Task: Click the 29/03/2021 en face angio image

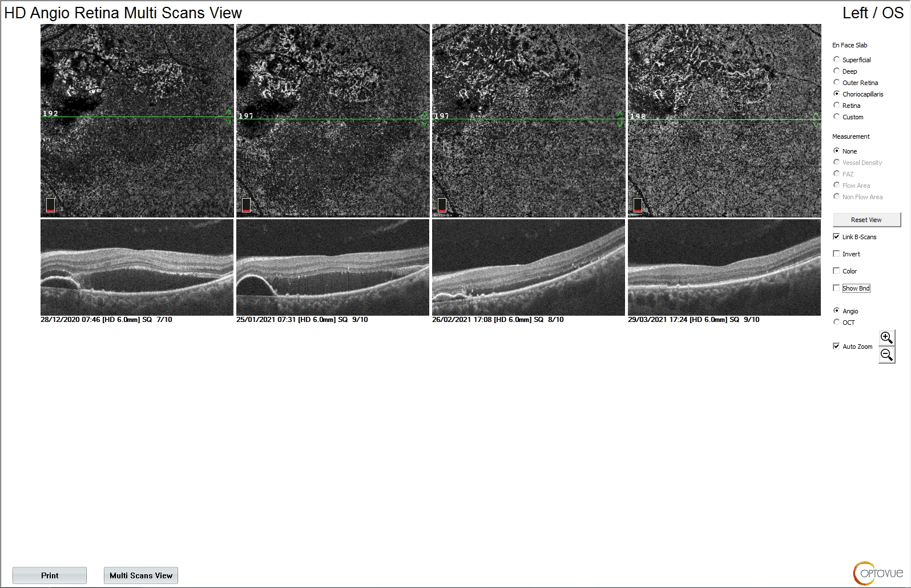Action: [x=724, y=120]
